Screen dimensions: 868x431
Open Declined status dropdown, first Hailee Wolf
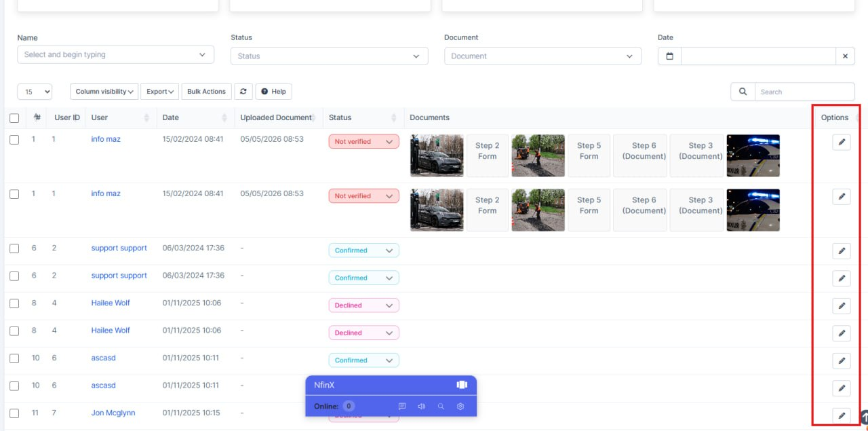coord(364,305)
